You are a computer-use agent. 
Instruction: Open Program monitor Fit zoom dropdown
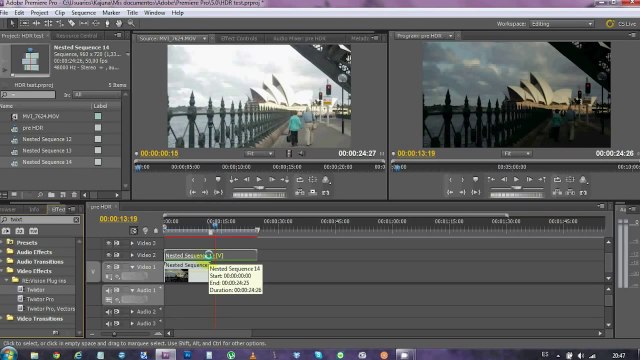(x=517, y=153)
